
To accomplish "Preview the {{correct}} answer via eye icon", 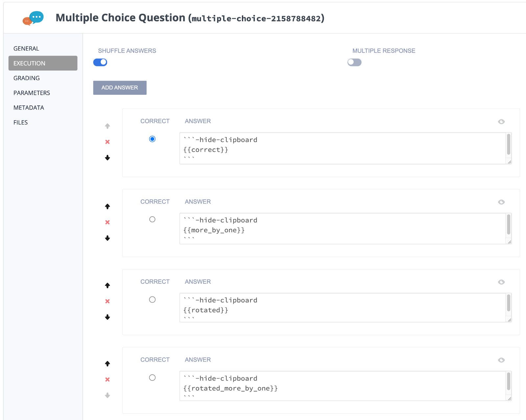I will point(501,122).
